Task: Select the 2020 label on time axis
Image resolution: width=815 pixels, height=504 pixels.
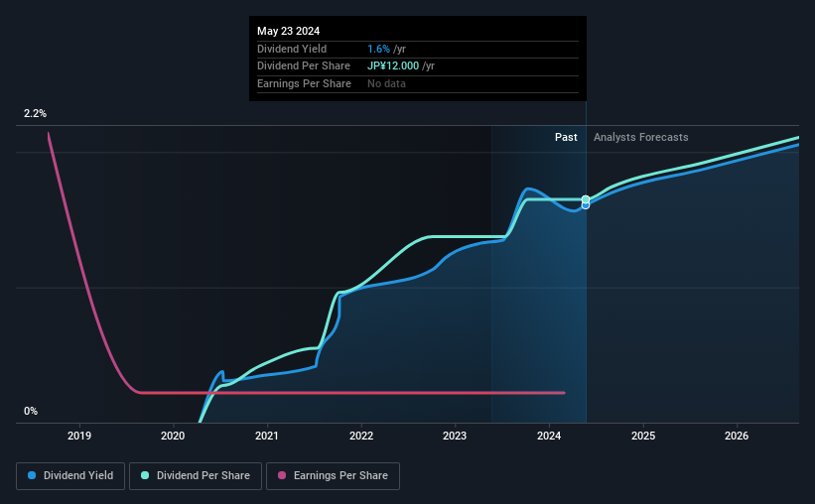Action: click(x=173, y=436)
